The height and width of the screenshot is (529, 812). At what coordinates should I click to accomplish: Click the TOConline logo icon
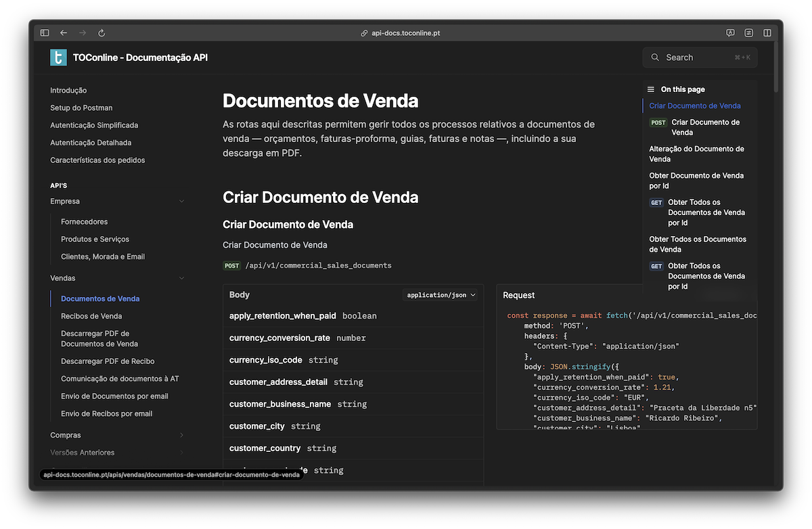click(58, 57)
